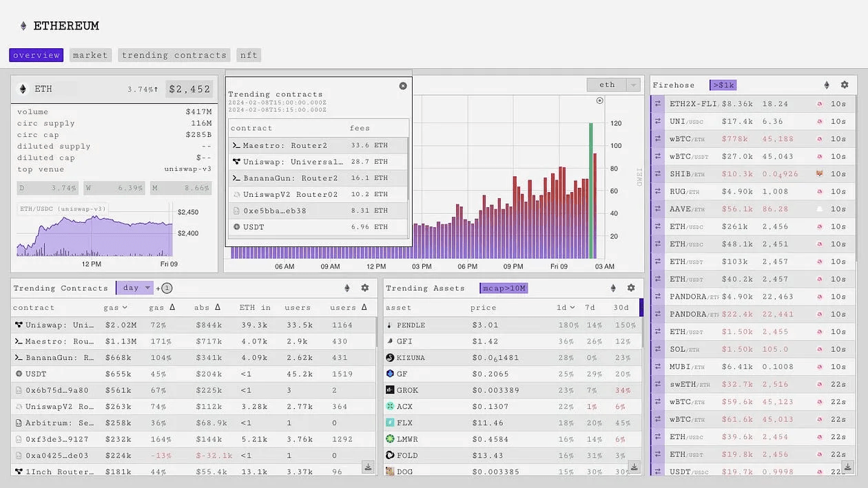Expand the day period dropdown
This screenshot has height=488, width=868.
[x=135, y=288]
